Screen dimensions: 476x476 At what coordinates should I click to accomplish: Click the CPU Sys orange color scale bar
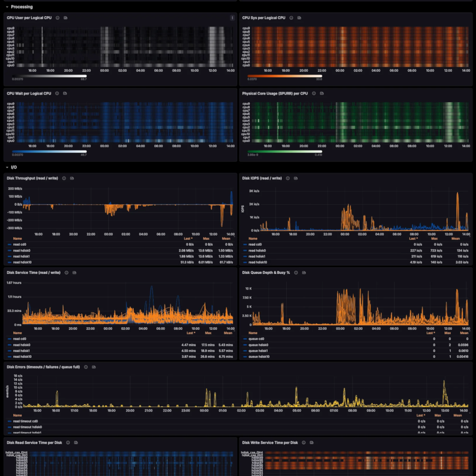coord(285,76)
